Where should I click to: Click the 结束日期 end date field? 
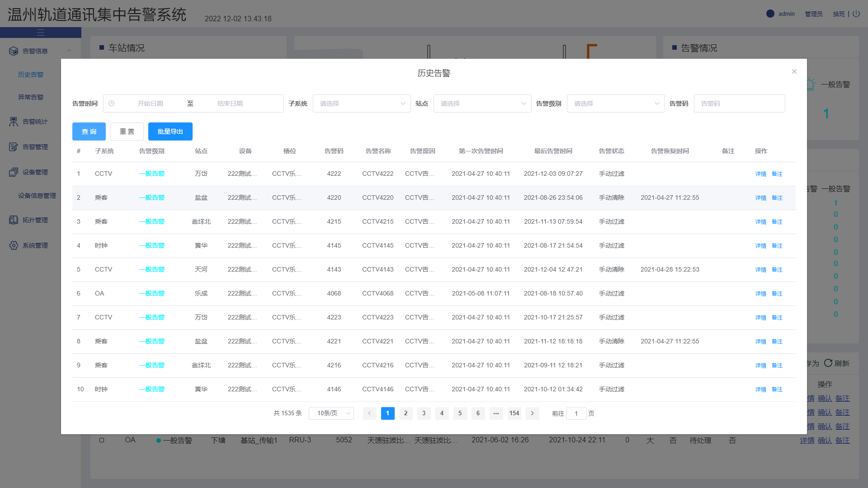click(230, 103)
